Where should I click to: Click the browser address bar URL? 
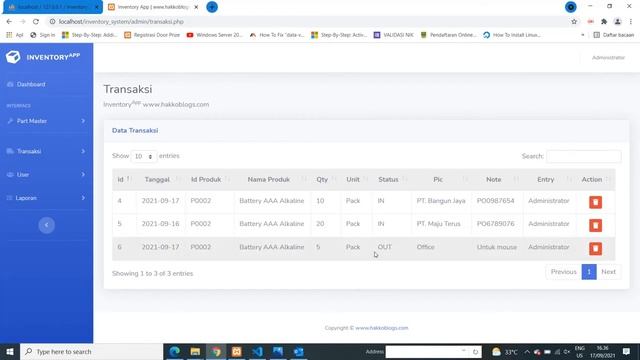click(x=121, y=22)
